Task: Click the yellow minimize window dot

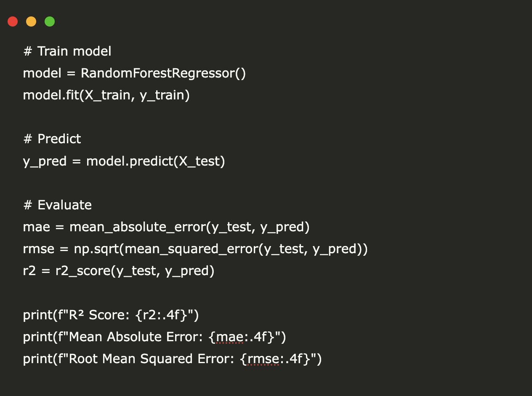Action: coord(31,21)
